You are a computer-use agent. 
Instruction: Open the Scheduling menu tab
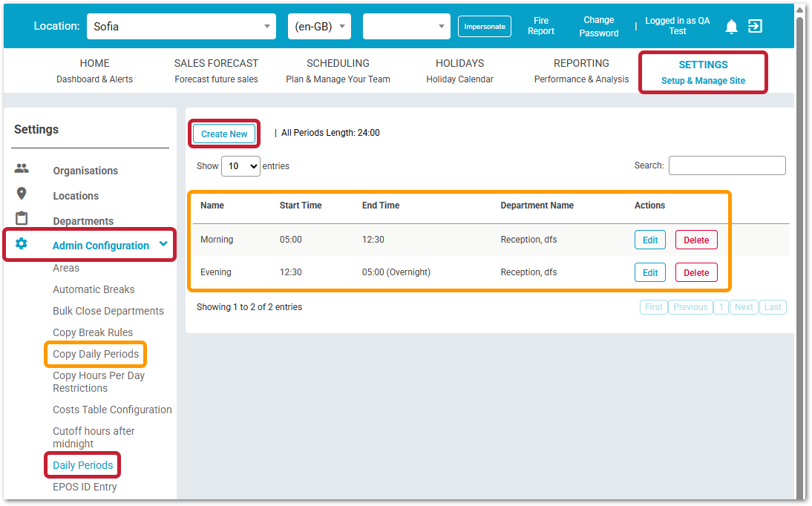pyautogui.click(x=338, y=70)
